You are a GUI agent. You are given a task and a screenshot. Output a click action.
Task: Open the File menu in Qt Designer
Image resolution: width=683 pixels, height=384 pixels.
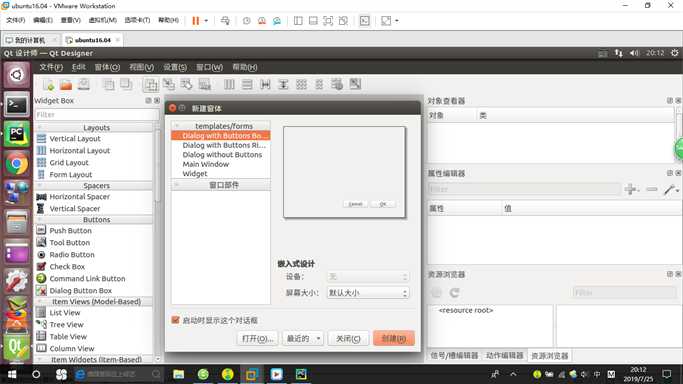click(x=51, y=67)
